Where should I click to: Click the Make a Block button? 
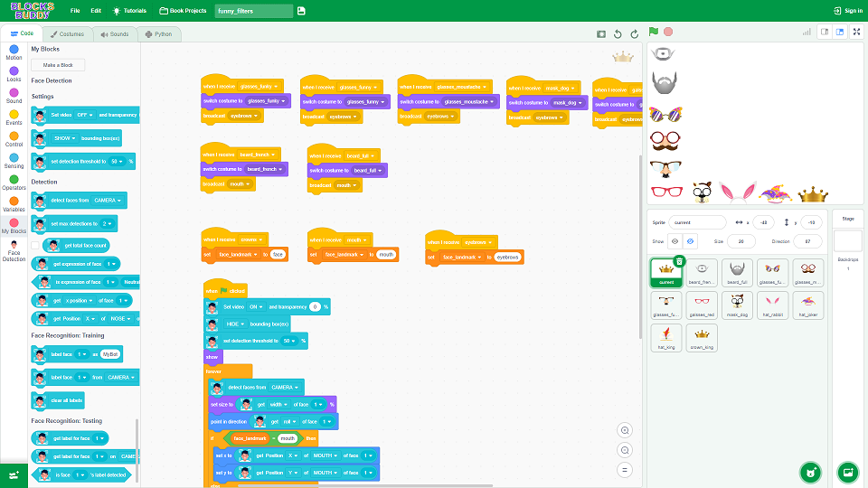click(x=58, y=65)
